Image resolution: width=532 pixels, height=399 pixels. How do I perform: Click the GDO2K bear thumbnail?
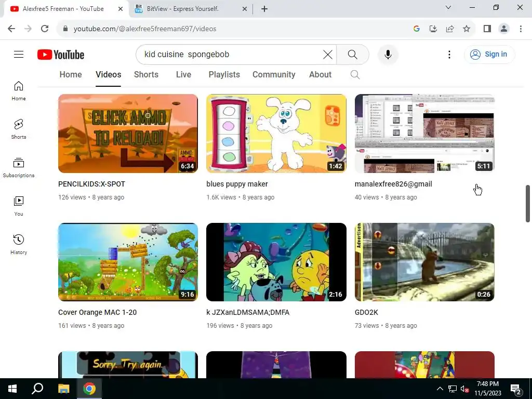click(x=424, y=262)
